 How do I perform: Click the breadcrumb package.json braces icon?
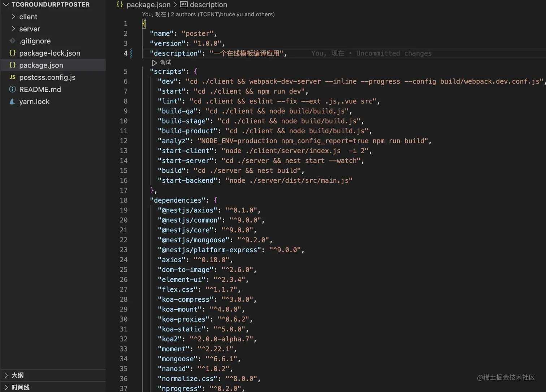pyautogui.click(x=120, y=5)
